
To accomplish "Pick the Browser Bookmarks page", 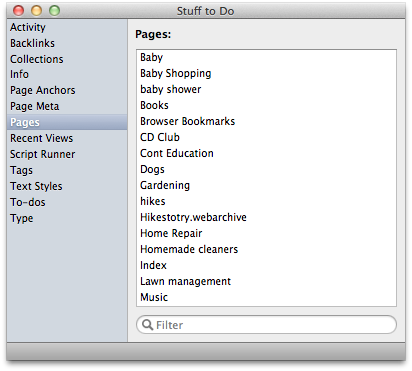I will (x=266, y=121).
